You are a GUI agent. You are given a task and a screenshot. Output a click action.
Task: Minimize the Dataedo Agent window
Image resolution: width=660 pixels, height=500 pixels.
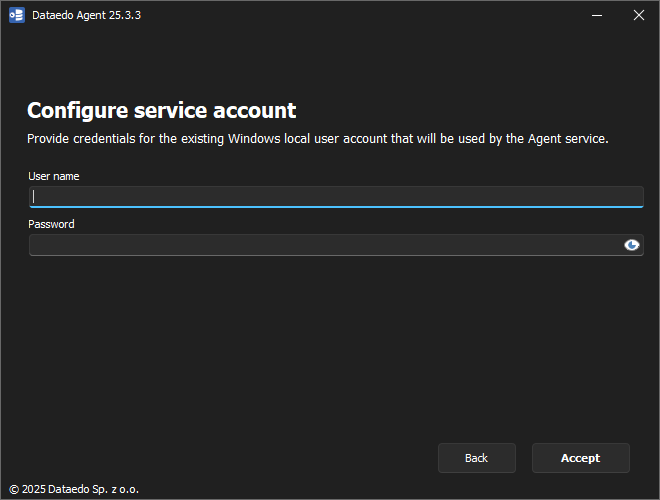[597, 15]
